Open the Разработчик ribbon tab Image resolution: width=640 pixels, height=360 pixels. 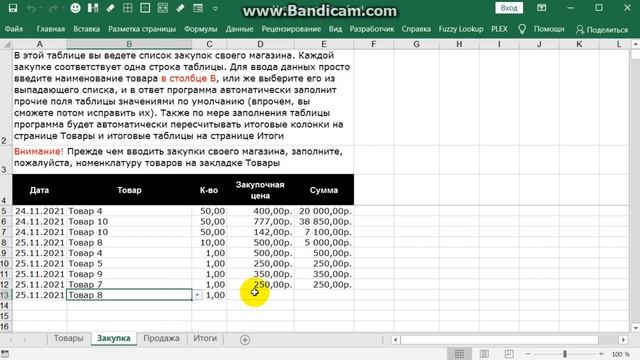[372, 29]
